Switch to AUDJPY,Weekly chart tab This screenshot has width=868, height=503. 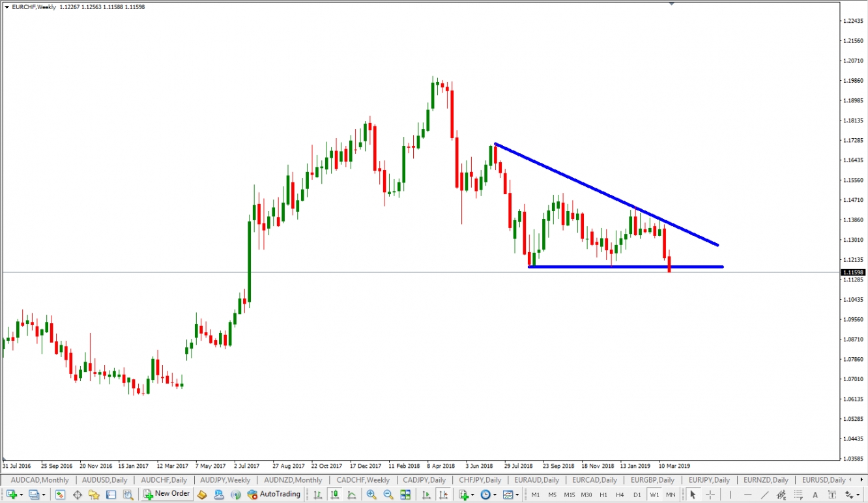pos(225,480)
